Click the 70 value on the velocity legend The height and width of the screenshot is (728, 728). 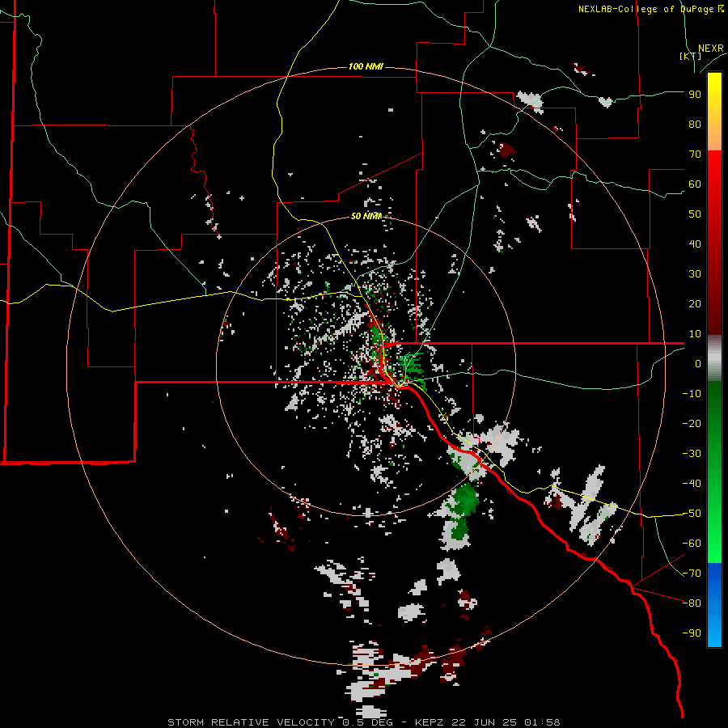(x=695, y=154)
